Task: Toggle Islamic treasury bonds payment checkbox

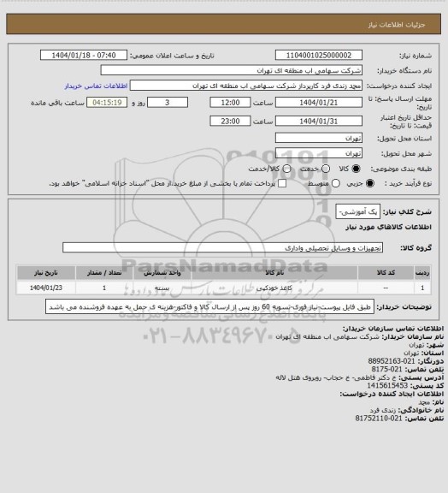Action: (282, 183)
